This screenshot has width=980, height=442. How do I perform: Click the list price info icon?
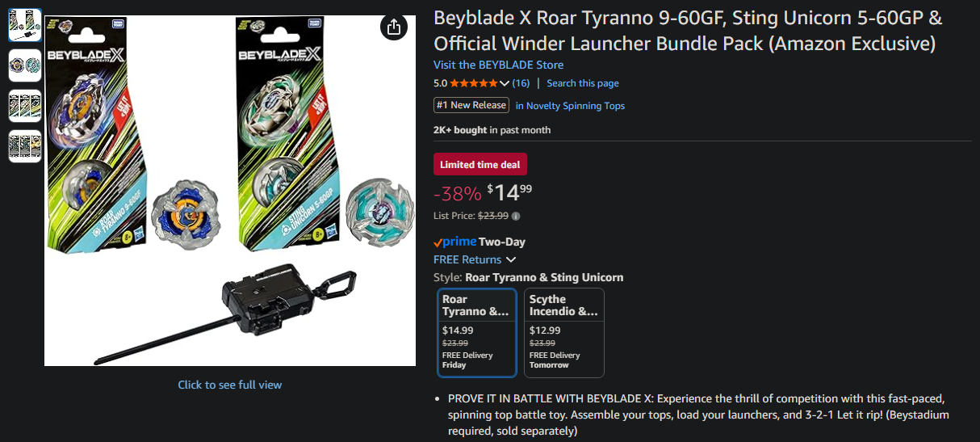pos(516,216)
